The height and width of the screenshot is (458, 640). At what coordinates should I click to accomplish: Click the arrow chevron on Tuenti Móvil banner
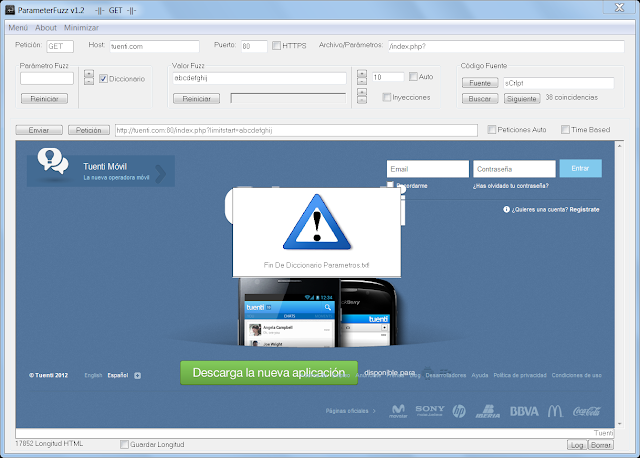point(161,173)
